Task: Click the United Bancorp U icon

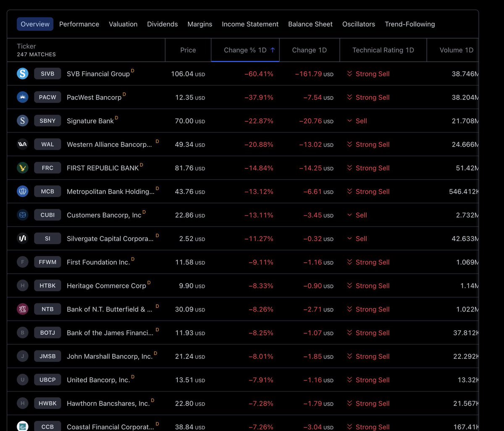Action: coord(22,380)
